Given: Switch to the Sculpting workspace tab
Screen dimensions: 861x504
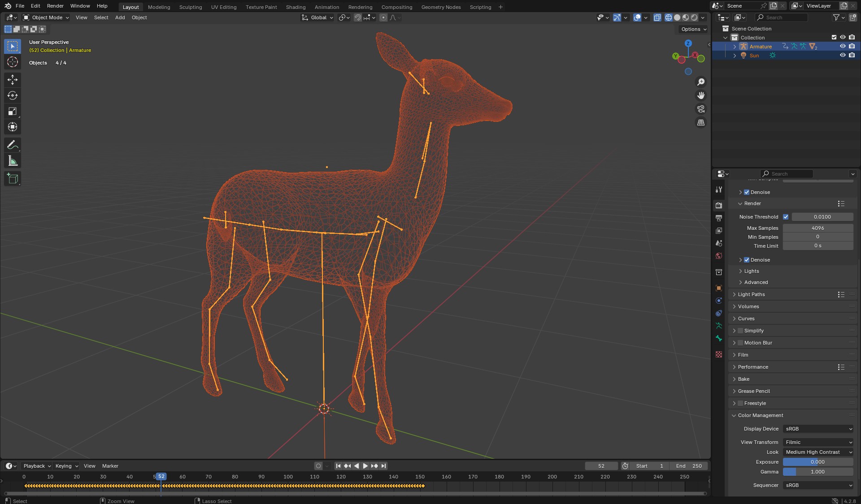Looking at the screenshot, I should 190,7.
